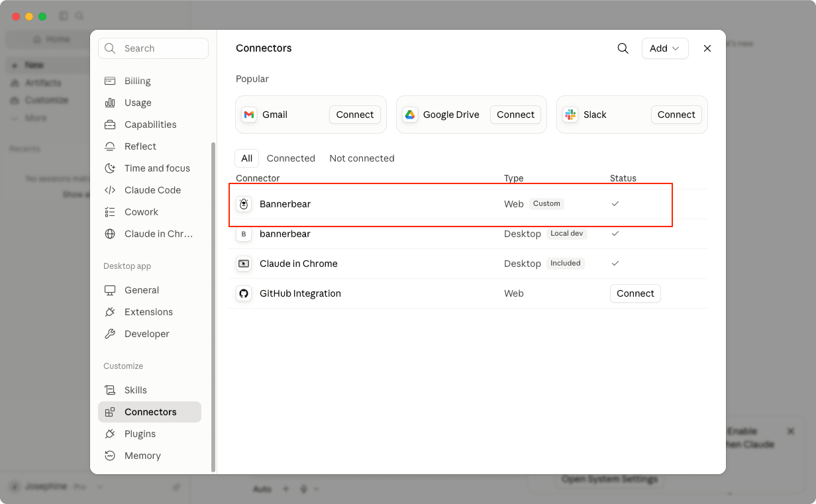This screenshot has height=504, width=816.
Task: Click the checkmark status for Bannerbear Custom
Action: 615,204
